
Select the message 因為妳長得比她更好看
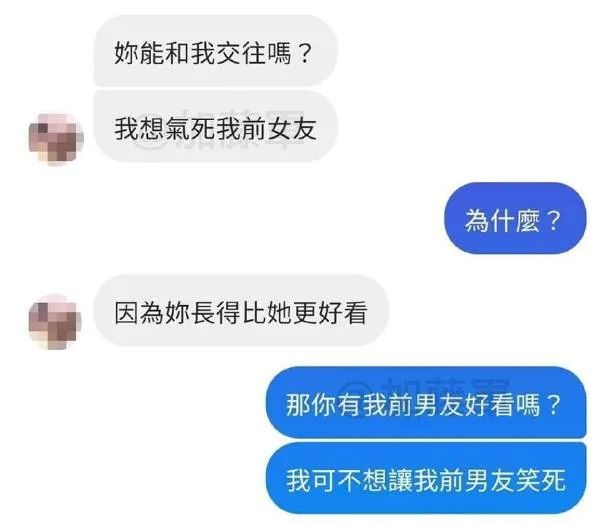[241, 311]
